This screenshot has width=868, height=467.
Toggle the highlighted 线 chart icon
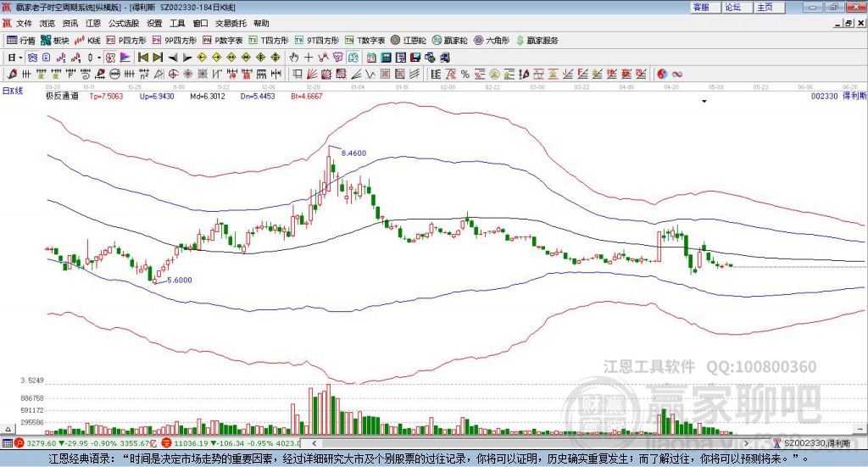[353, 58]
